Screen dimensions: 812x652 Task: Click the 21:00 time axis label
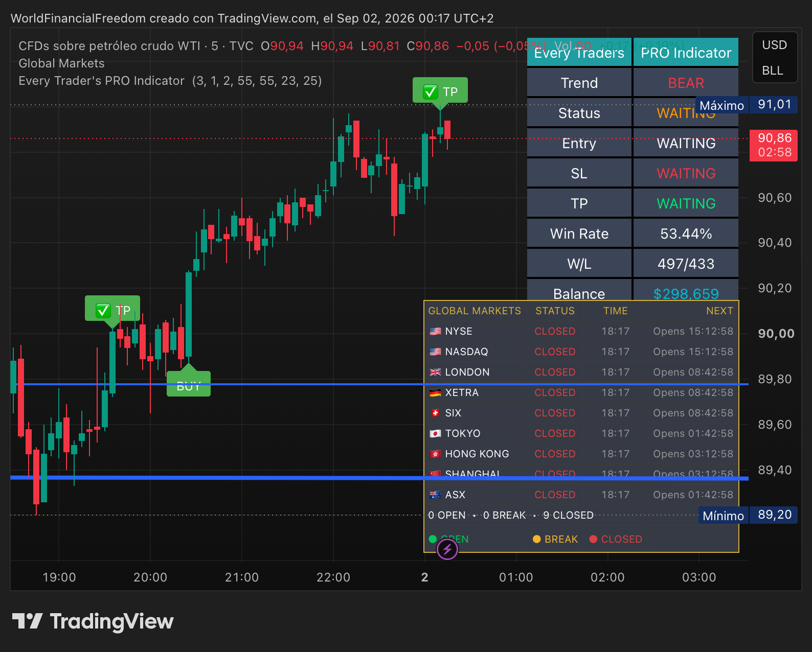click(242, 577)
